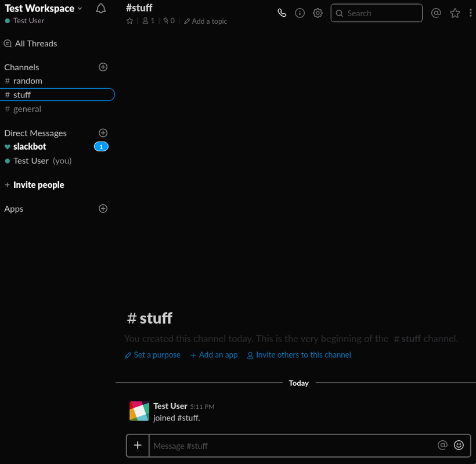Insert mention with composer @ icon
The image size is (476, 464).
pyautogui.click(x=442, y=445)
